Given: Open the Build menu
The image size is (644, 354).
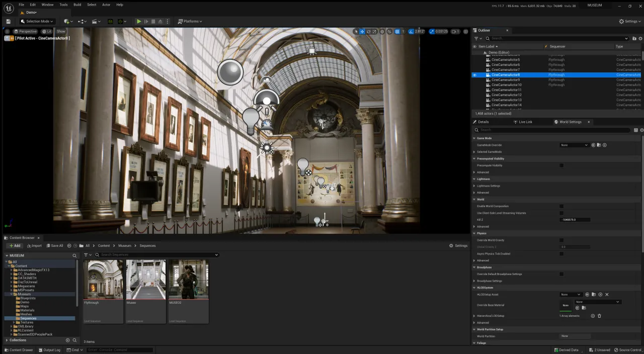Looking at the screenshot, I should [x=77, y=5].
